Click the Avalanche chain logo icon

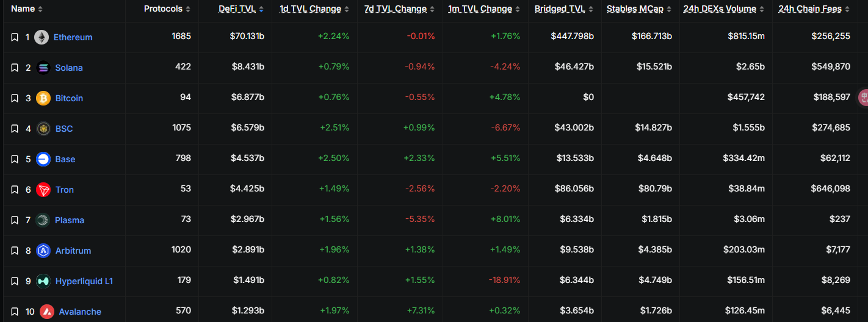point(47,312)
